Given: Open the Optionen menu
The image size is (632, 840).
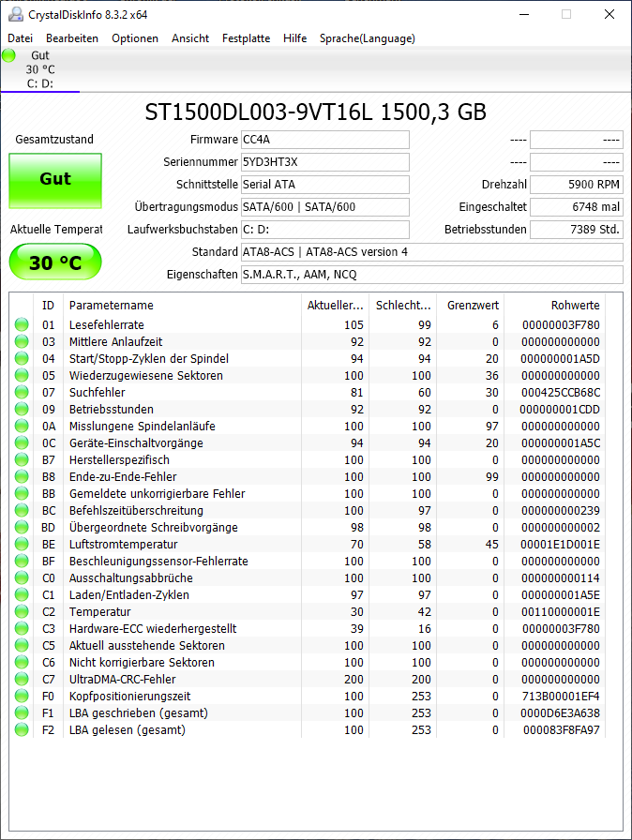Looking at the screenshot, I should [135, 38].
